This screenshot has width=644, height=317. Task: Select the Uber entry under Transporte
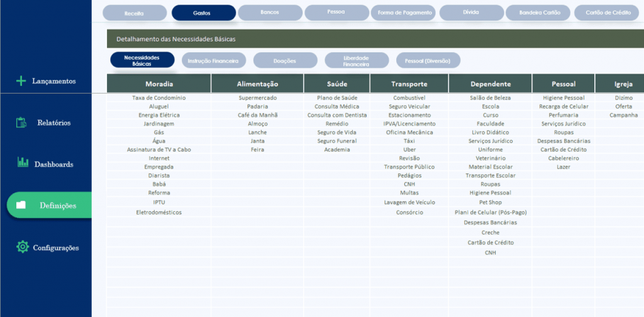pyautogui.click(x=409, y=150)
